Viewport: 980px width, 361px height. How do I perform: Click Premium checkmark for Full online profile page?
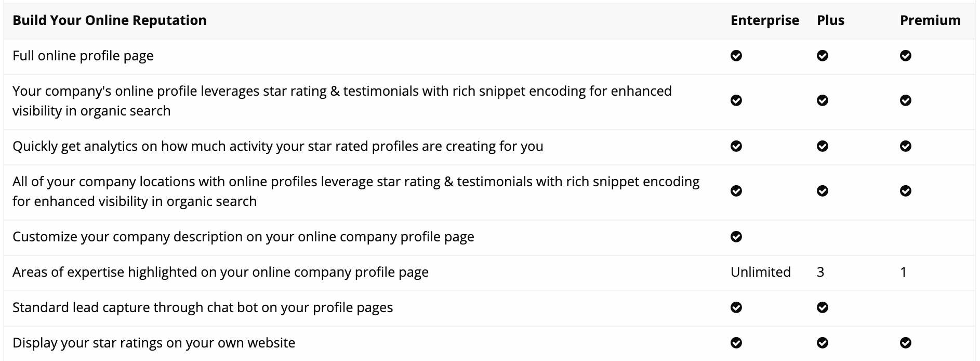coord(906,56)
